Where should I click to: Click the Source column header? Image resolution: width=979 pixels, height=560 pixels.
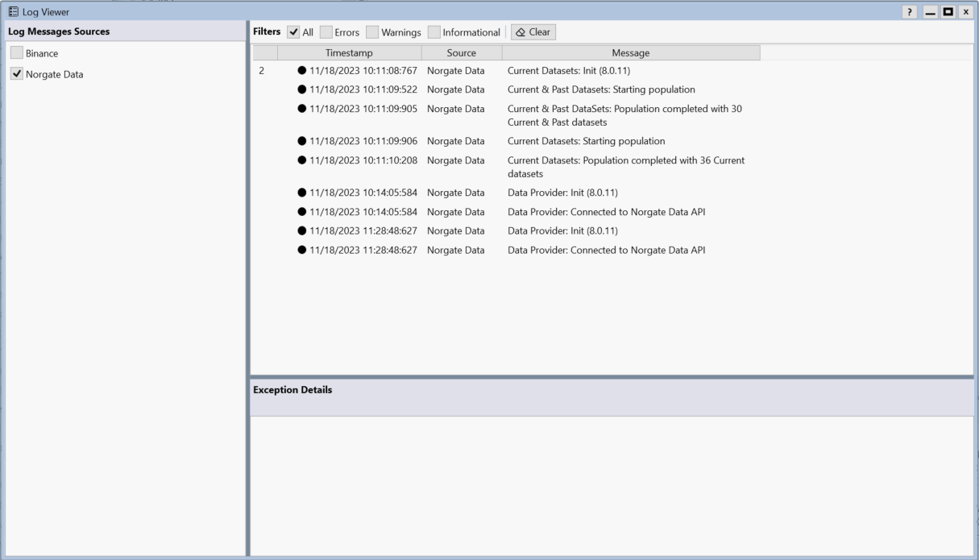pyautogui.click(x=461, y=53)
